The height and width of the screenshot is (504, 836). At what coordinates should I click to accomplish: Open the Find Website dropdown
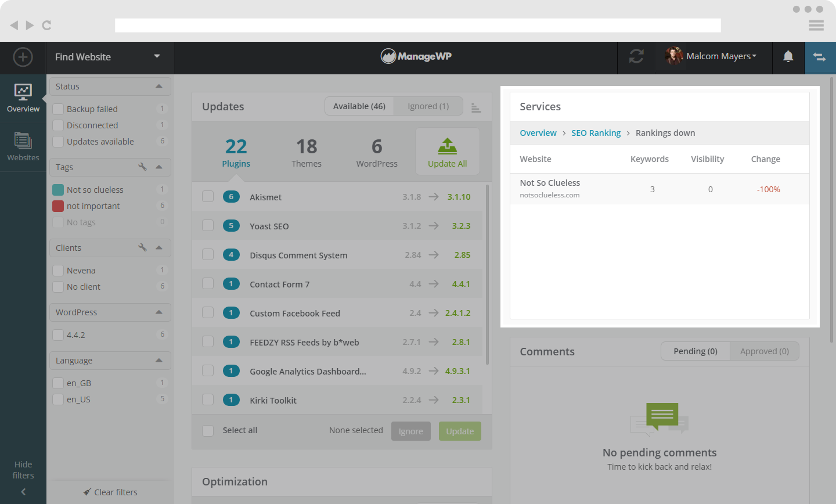pos(110,57)
